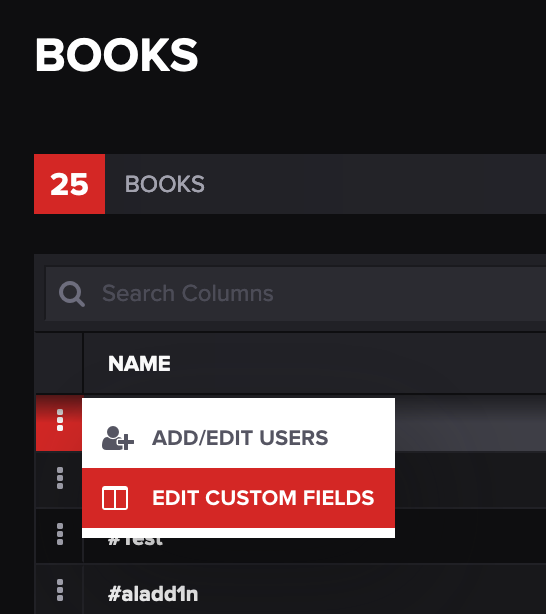Screen dimensions: 546x614
Task: Open the three-dot menu of the second row
Action: tap(60, 478)
